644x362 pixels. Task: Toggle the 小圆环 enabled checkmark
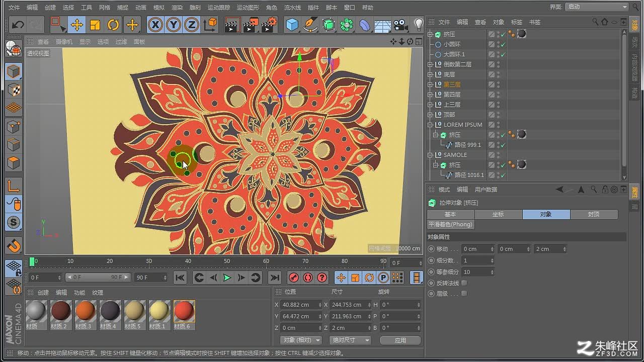pos(503,44)
